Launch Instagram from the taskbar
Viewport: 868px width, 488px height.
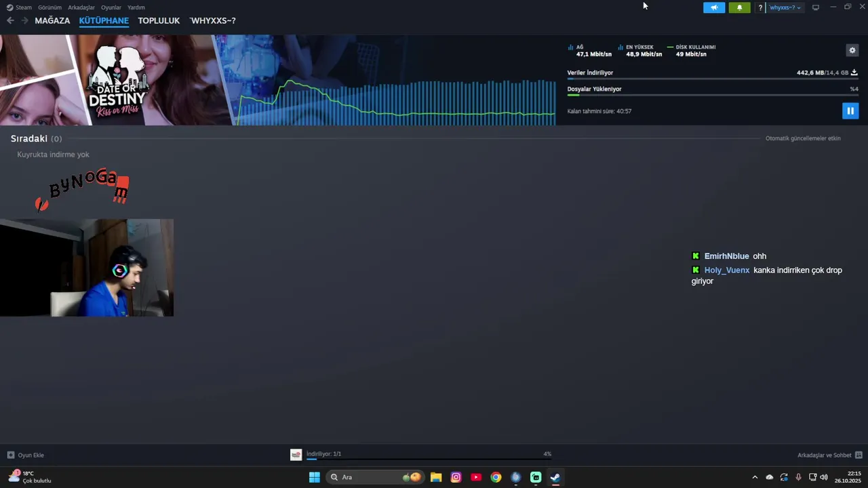(456, 477)
